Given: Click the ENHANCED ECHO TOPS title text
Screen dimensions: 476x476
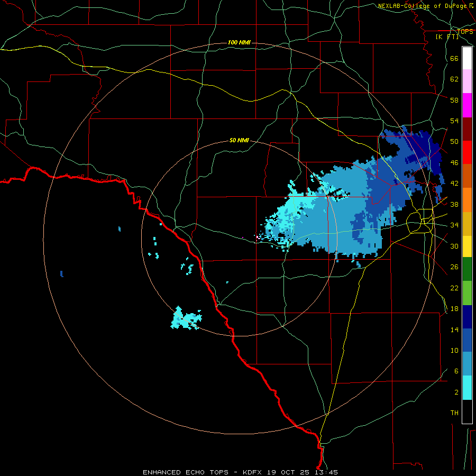Looking at the screenshot, I should pos(186,472).
